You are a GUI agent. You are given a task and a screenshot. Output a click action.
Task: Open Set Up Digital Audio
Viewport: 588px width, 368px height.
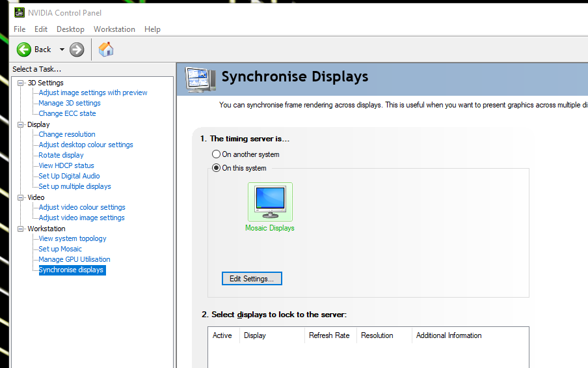point(69,176)
